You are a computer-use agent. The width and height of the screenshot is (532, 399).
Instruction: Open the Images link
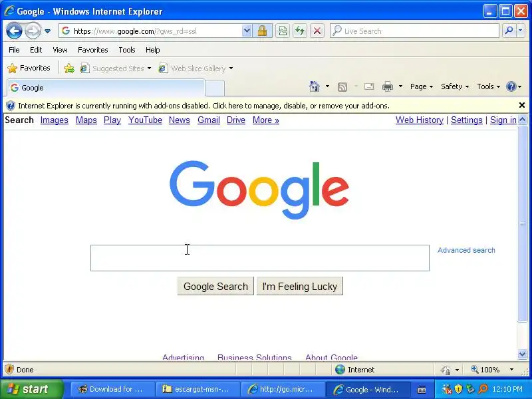(x=55, y=120)
